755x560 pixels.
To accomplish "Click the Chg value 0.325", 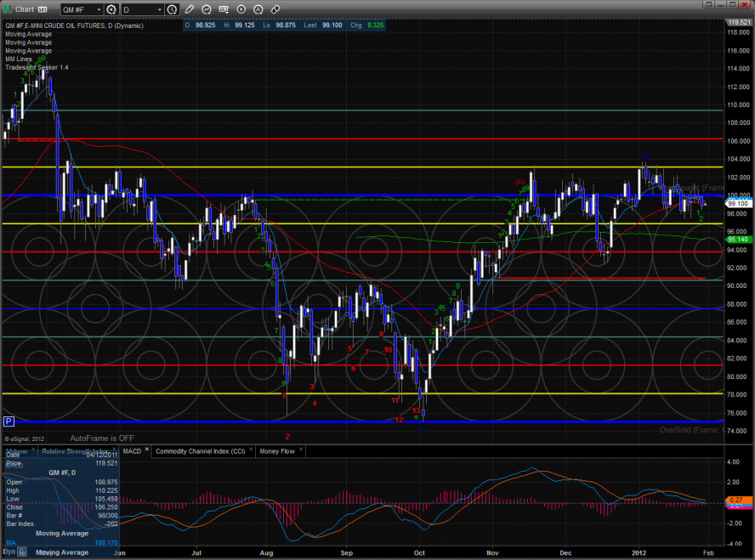I will pyautogui.click(x=376, y=25).
